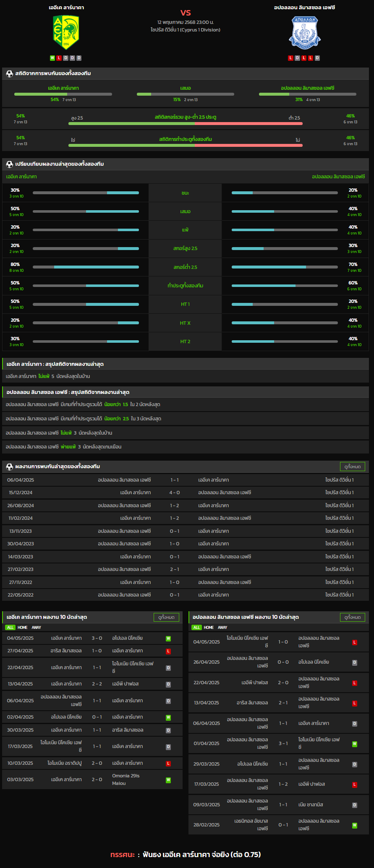Click the Apollon 70% under 2.5 comparison bar
Image resolution: width=374 pixels, height=868 pixels.
(285, 267)
